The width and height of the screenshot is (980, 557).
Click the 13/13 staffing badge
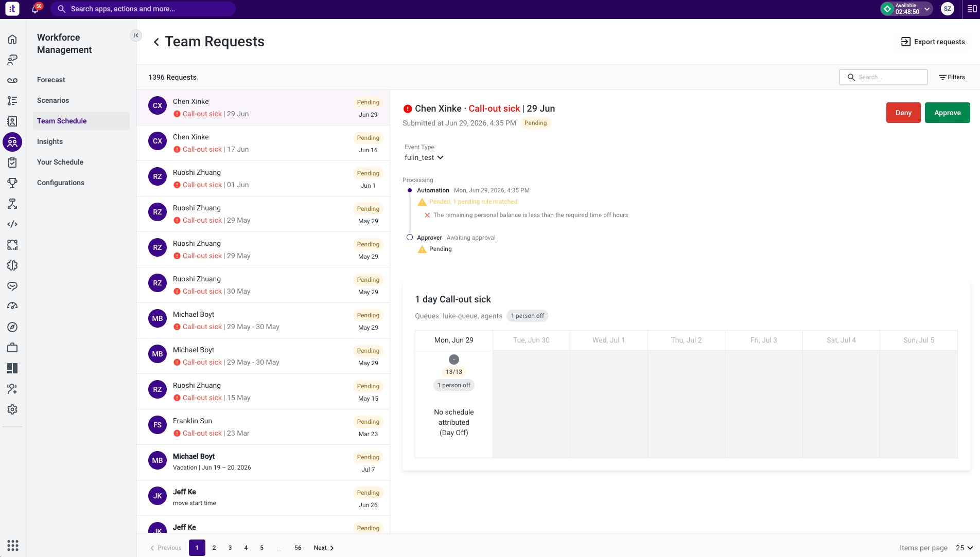click(454, 372)
